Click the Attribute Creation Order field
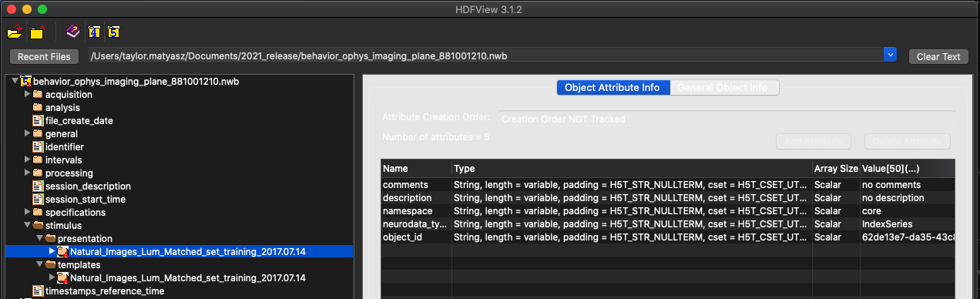 (x=726, y=119)
